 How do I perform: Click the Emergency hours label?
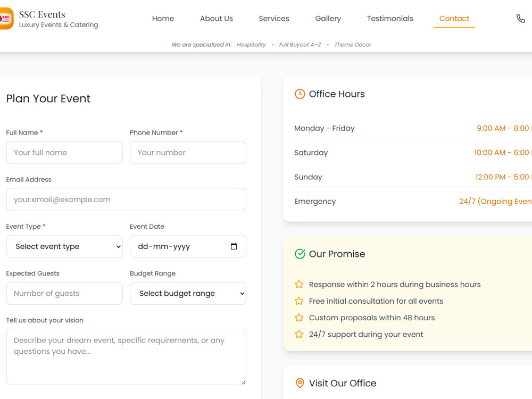(315, 202)
